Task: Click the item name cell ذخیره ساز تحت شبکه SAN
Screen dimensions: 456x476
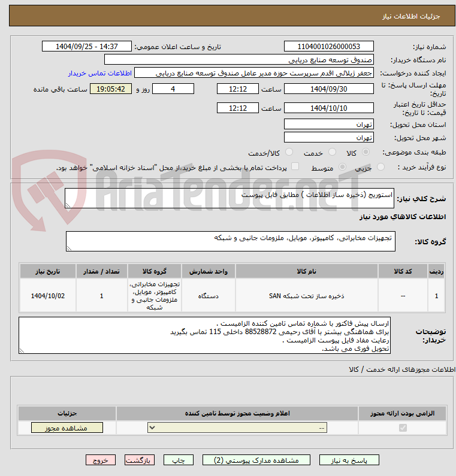Action: tap(307, 296)
